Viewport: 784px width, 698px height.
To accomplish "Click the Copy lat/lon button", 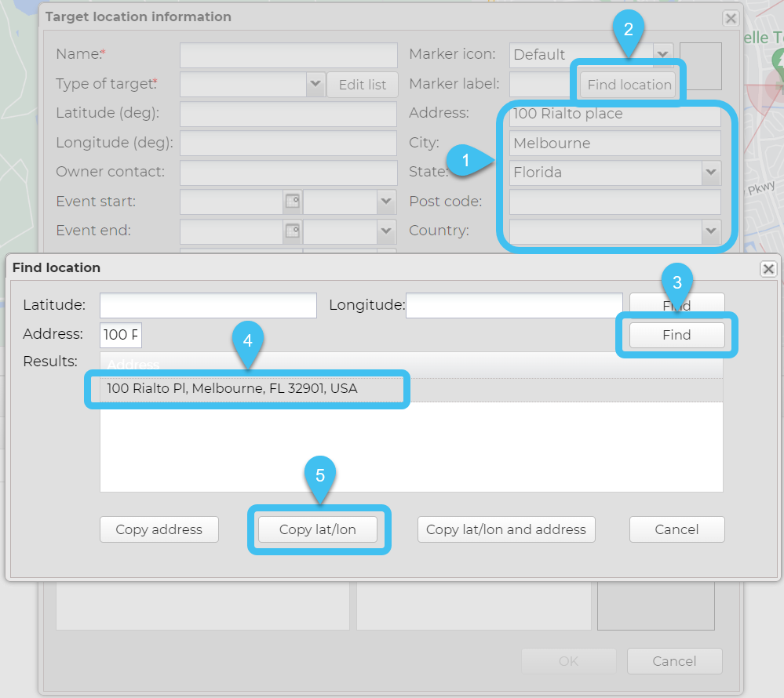I will pos(318,529).
